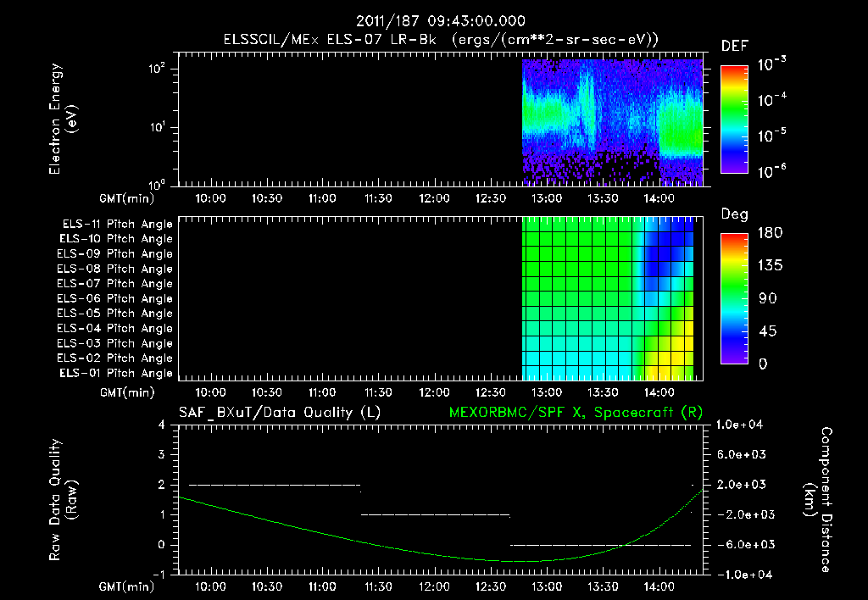Click value 3 on Raw Data Quality axis
This screenshot has height=600, width=868.
[162, 455]
